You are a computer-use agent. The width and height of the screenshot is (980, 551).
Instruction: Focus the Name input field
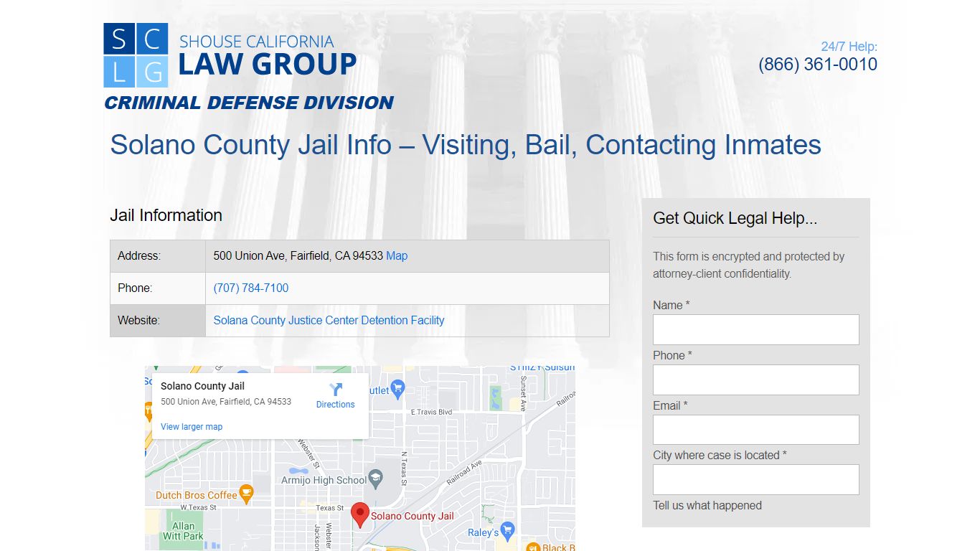pos(755,329)
